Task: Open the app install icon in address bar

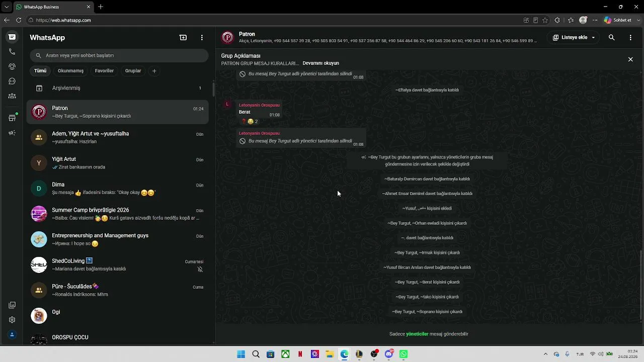Action: [x=526, y=20]
